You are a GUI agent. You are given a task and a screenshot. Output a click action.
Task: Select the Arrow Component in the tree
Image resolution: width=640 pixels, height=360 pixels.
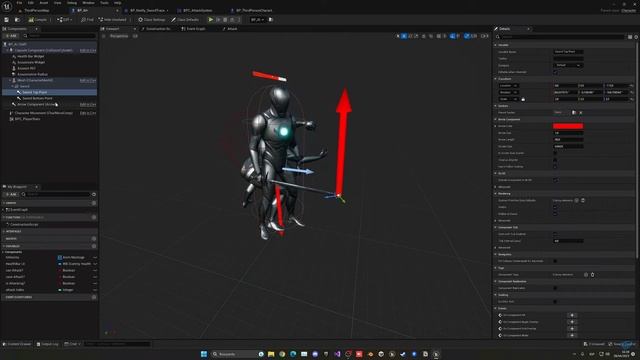[x=36, y=104]
